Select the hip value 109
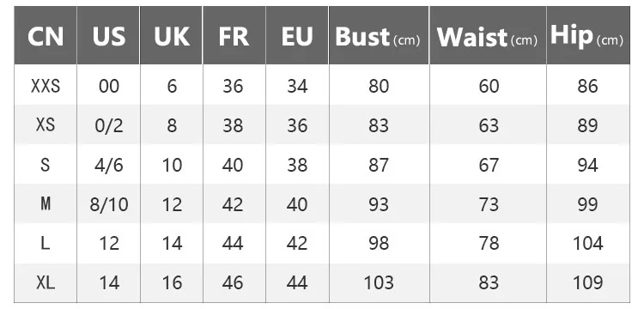 587,282
